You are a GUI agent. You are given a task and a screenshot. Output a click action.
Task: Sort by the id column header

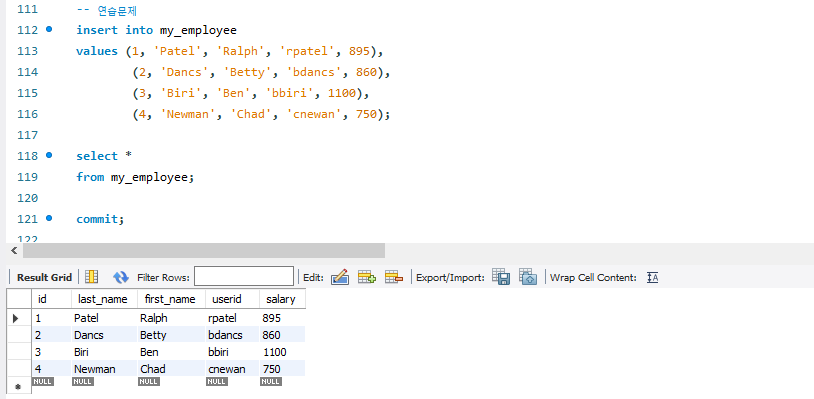pos(51,299)
